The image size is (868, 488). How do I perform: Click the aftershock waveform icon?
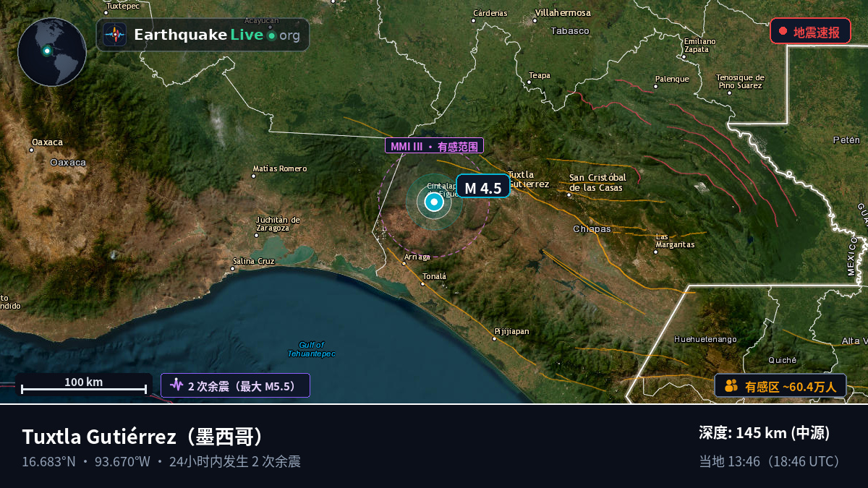pyautogui.click(x=176, y=385)
